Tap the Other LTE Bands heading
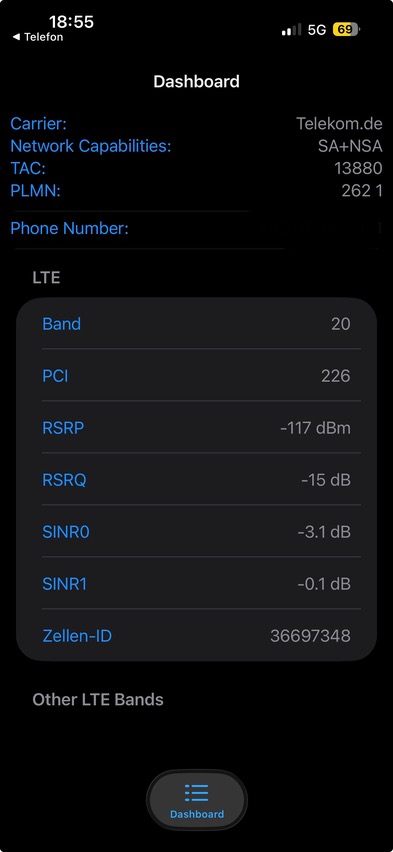Image resolution: width=393 pixels, height=852 pixels. 98,699
